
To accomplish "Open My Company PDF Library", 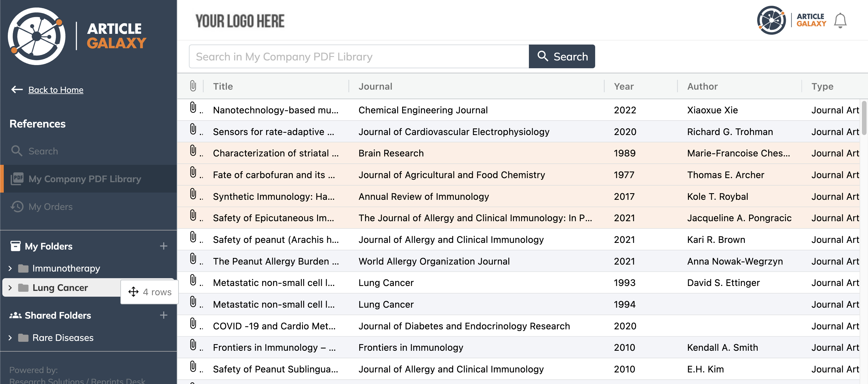I will coord(89,179).
